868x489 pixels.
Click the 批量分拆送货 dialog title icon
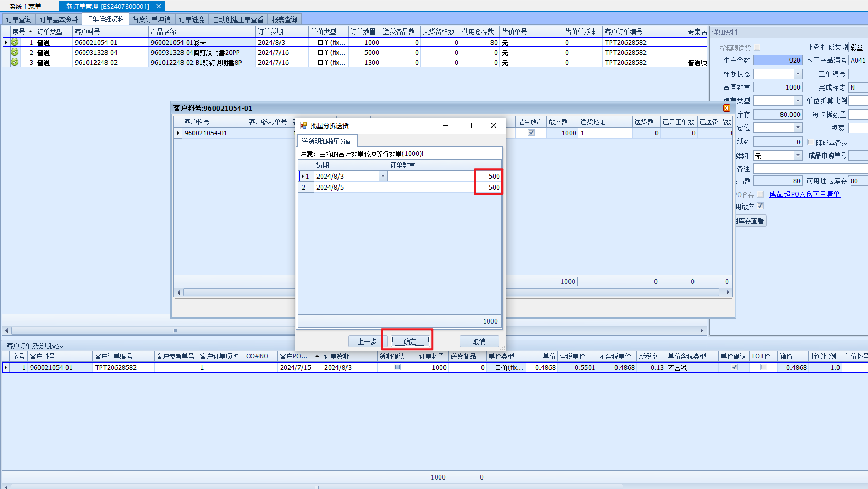coord(303,125)
